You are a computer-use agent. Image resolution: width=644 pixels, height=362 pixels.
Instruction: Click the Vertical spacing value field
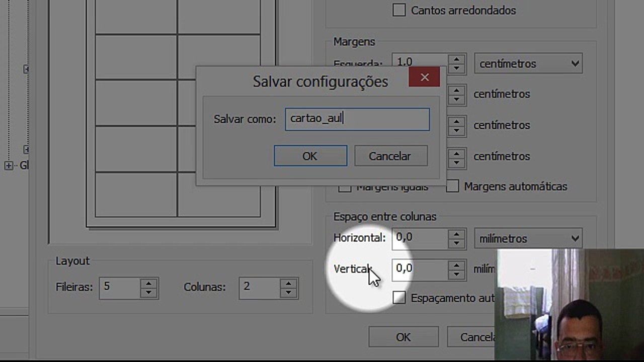420,269
